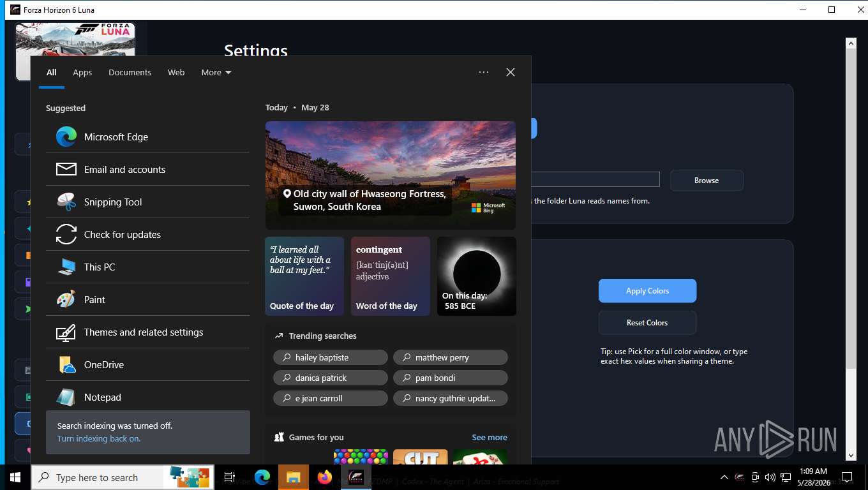Click Luna window scrollbar up arrow
This screenshot has height=490, width=868.
(x=851, y=43)
